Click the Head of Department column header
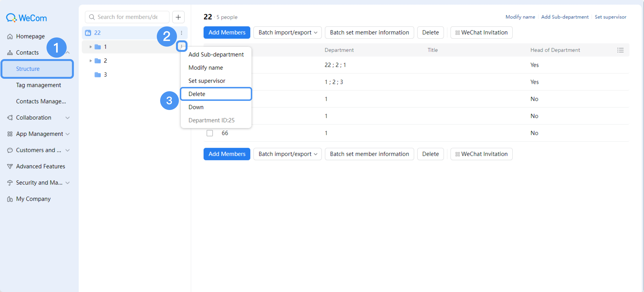 [555, 50]
